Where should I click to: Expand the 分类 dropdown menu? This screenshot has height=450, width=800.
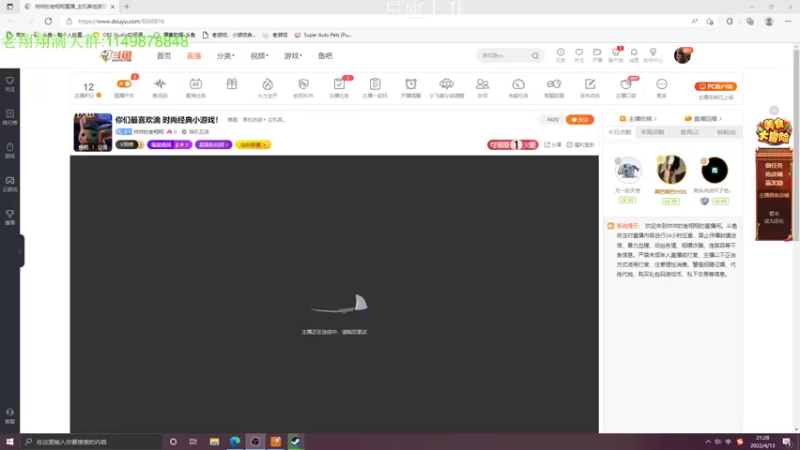click(226, 56)
